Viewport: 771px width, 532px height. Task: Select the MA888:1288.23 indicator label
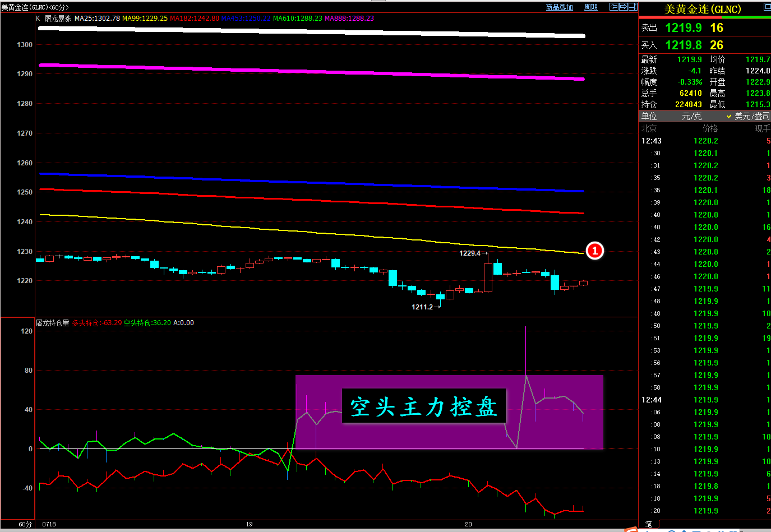point(349,18)
